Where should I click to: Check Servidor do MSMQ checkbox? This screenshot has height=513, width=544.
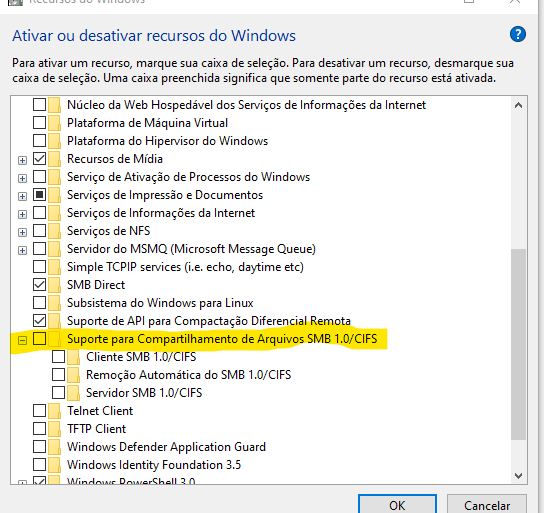pyautogui.click(x=39, y=248)
